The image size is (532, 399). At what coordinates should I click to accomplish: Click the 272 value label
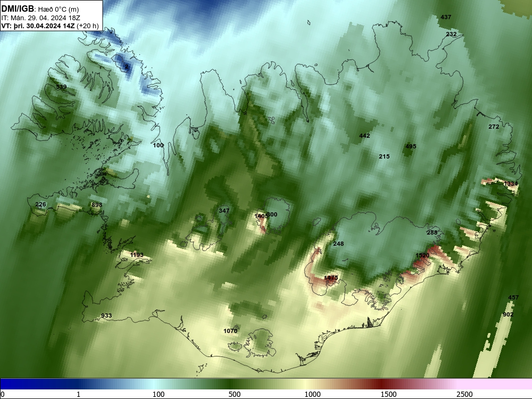click(x=494, y=127)
